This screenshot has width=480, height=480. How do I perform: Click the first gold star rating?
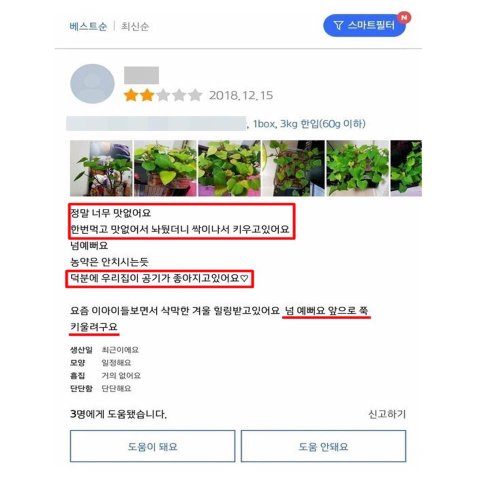pos(131,95)
